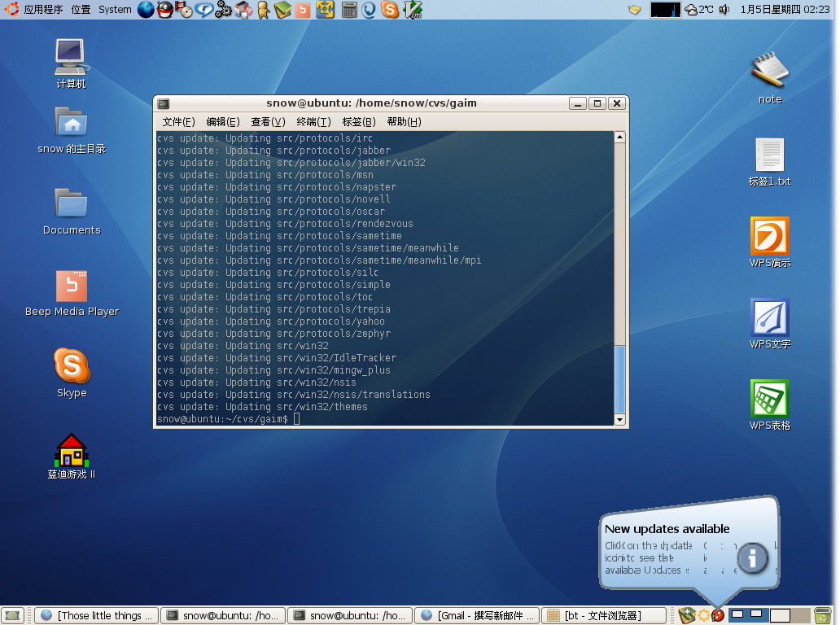Screen dimensions: 840x625
Task: Switch to the bt 文件浏览器 taskbar window
Action: point(604,616)
